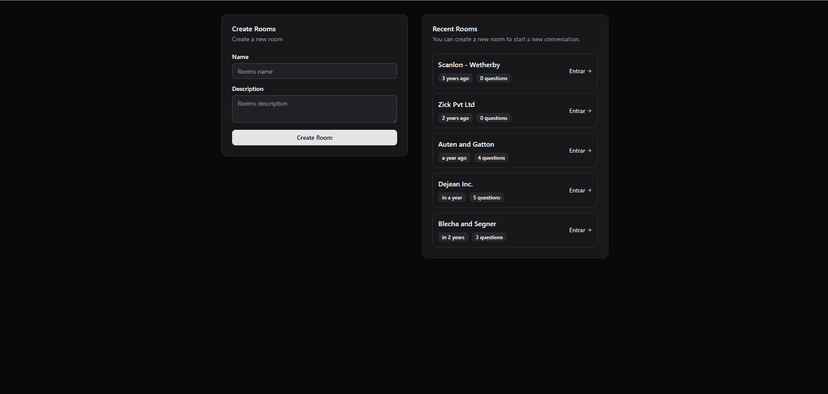The width and height of the screenshot is (828, 394).
Task: Click the Create Rooms heading
Action: pyautogui.click(x=253, y=29)
